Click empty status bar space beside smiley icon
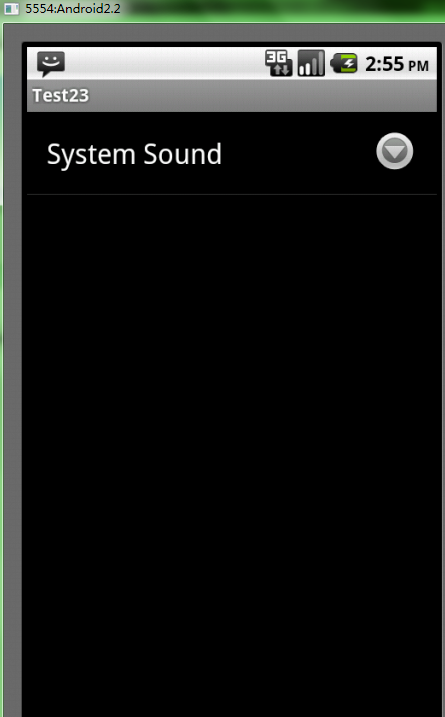The width and height of the screenshot is (445, 717). [x=165, y=63]
